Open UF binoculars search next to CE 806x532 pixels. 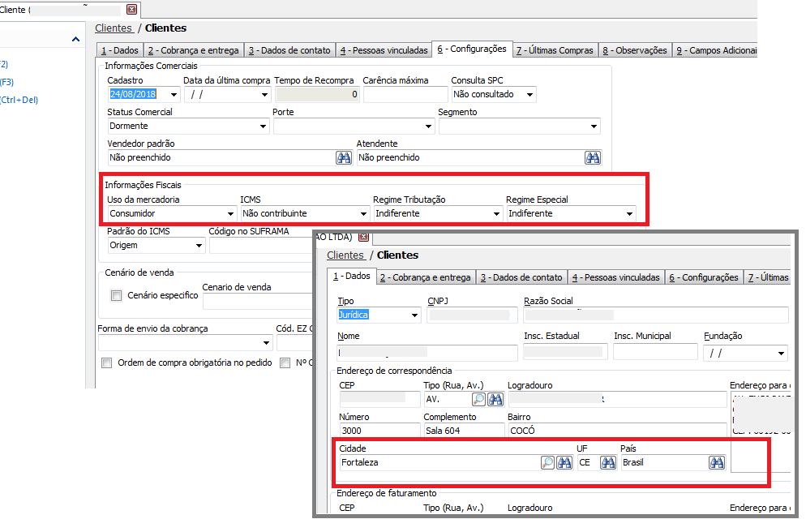tap(608, 462)
